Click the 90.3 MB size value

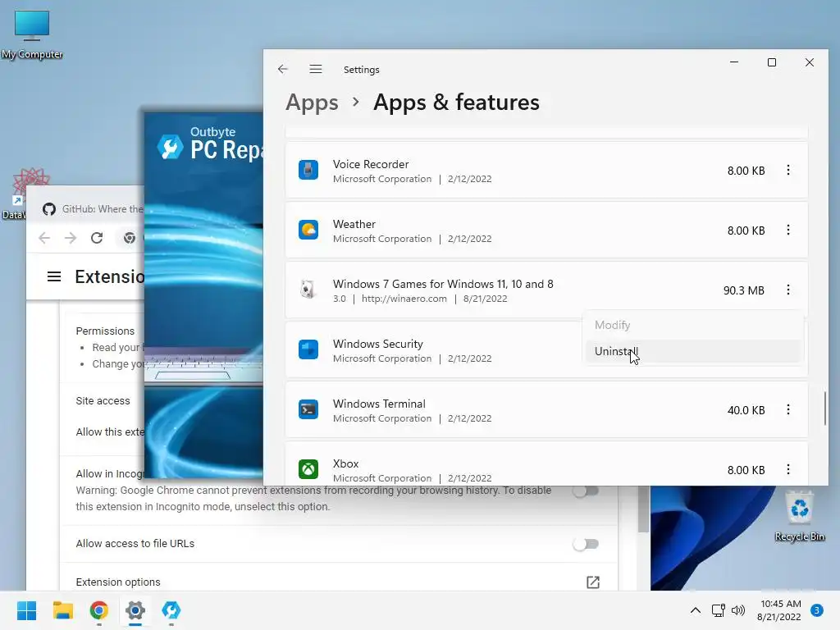click(743, 290)
